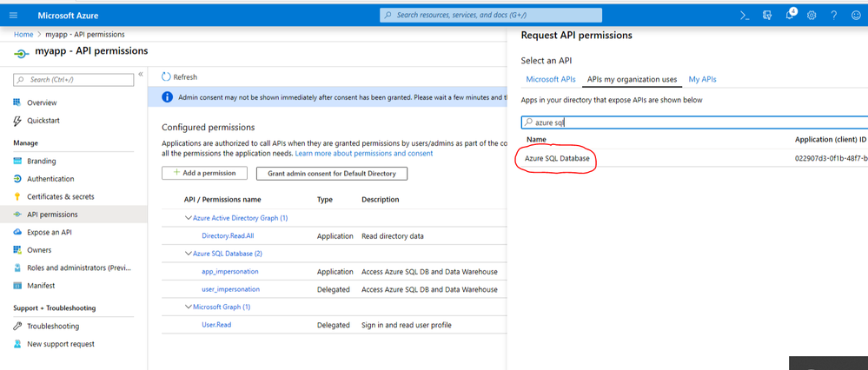Click the Certificates & secrets key icon
Screen dimensions: 868x370
[17, 196]
